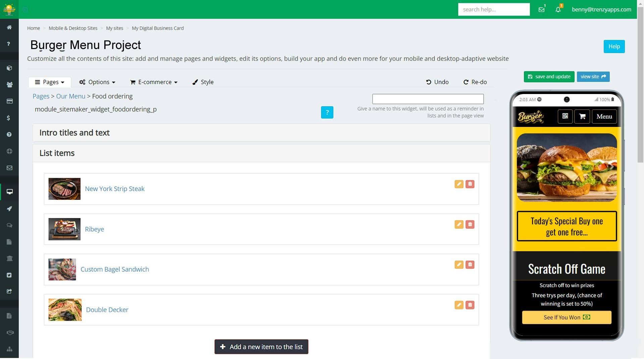Click Add a new item to the list
Image resolution: width=644 pixels, height=359 pixels.
[x=261, y=347]
